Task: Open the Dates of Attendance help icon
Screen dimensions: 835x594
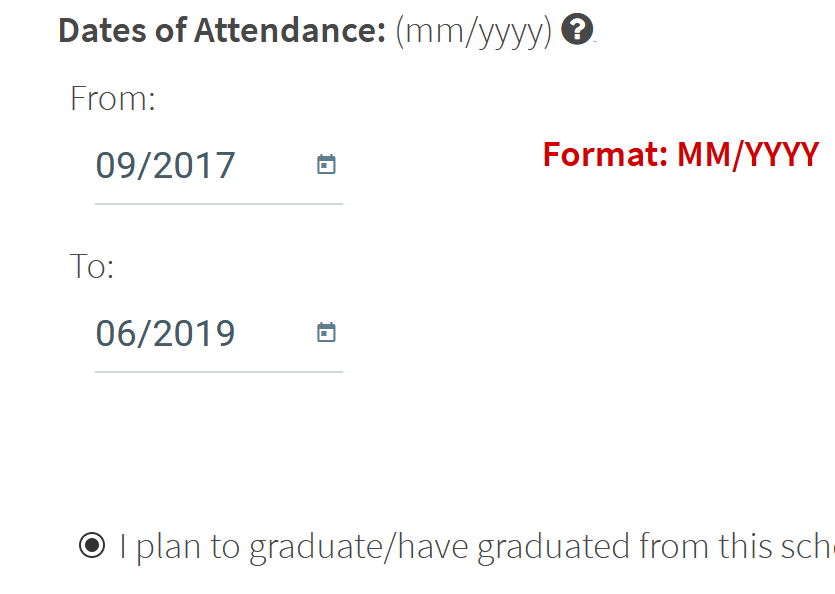Action: 577,29
